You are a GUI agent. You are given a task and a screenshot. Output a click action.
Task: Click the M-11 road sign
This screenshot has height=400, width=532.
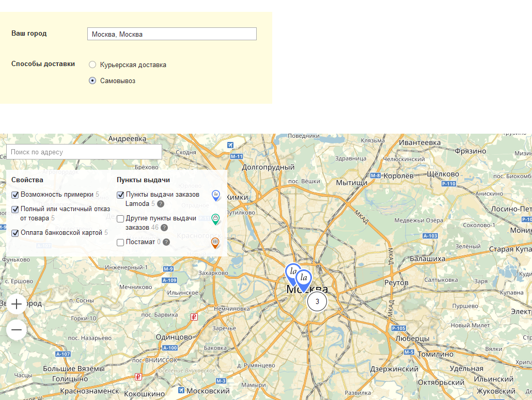[237, 156]
